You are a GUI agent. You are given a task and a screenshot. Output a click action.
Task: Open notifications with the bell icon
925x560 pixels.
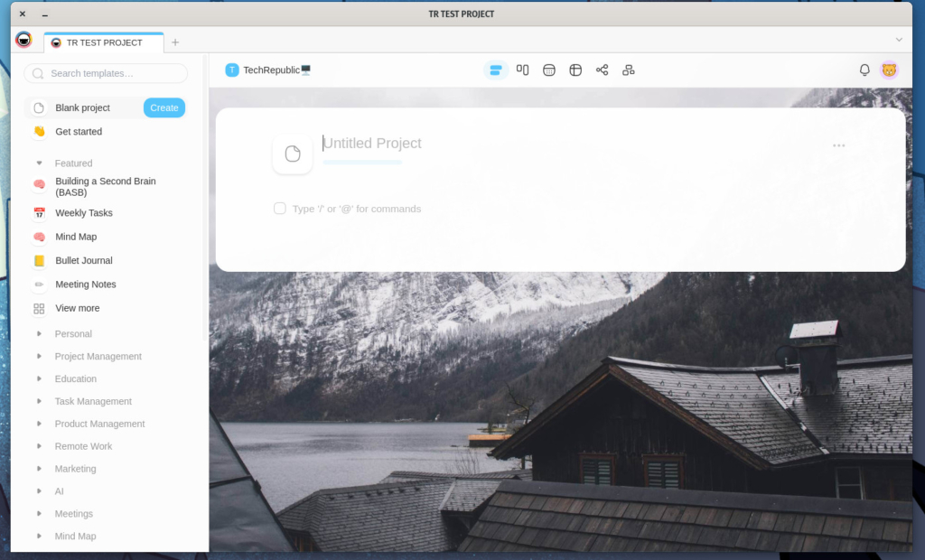coord(864,70)
